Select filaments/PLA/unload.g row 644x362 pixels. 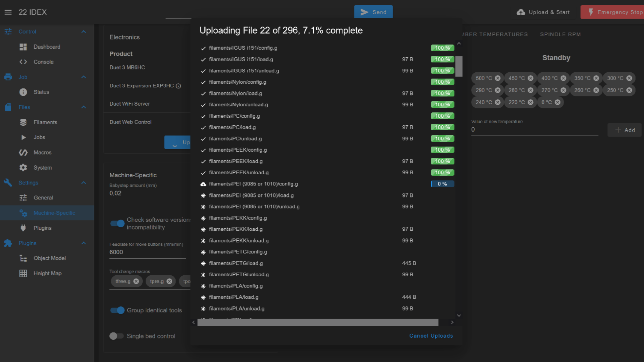[x=327, y=308]
